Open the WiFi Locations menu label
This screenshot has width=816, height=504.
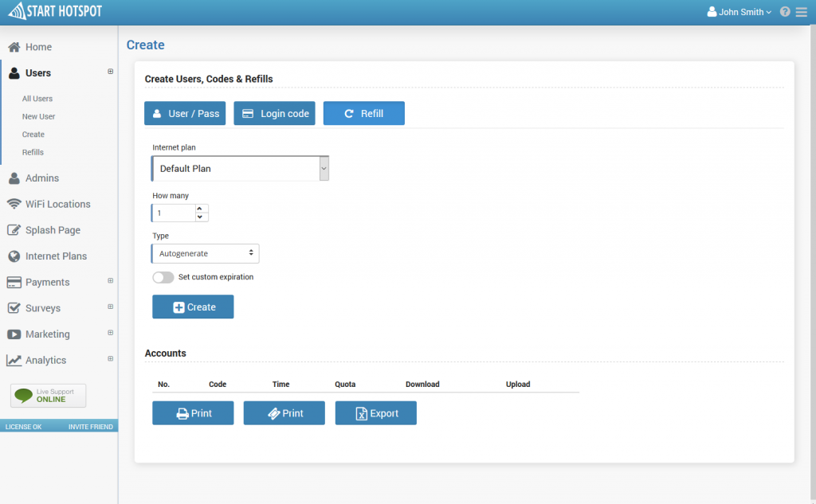tap(57, 204)
